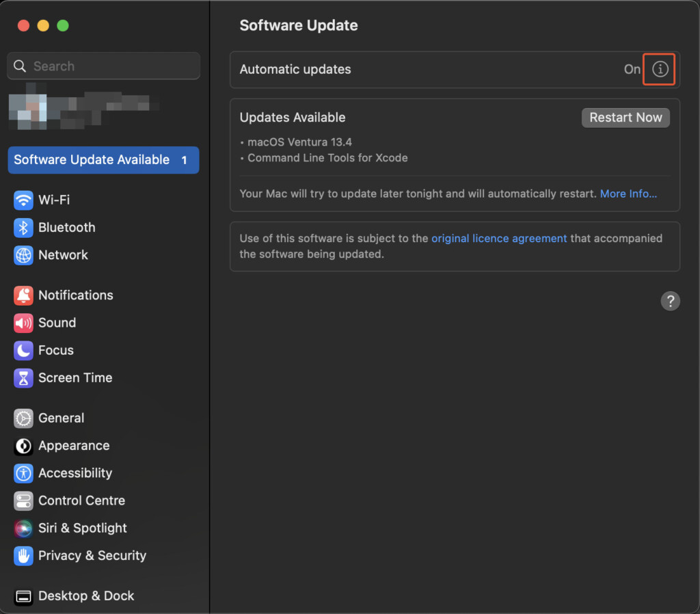Click the Software Update page title
This screenshot has height=614, width=700.
[x=299, y=25]
